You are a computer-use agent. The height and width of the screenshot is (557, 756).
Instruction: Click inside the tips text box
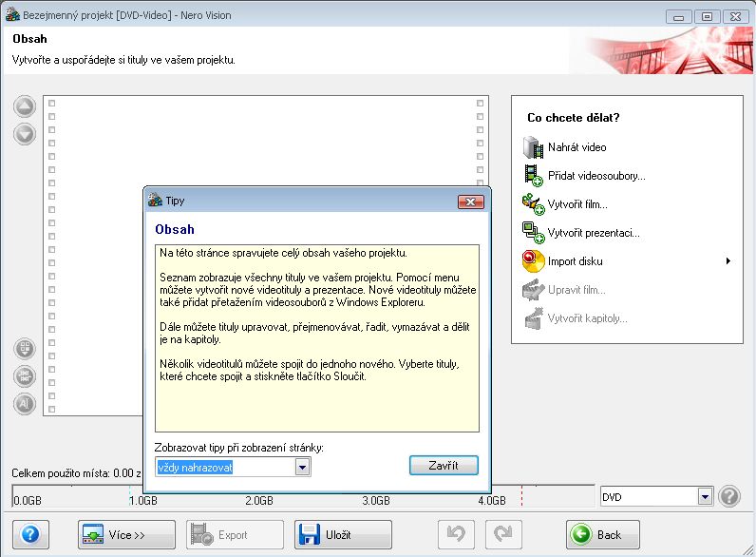tap(317, 338)
